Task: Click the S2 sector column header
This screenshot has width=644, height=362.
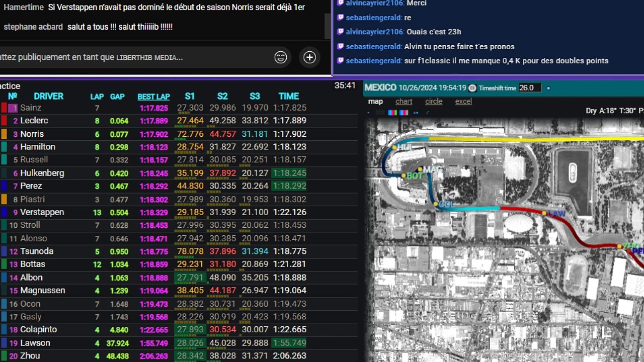Action: pos(222,96)
